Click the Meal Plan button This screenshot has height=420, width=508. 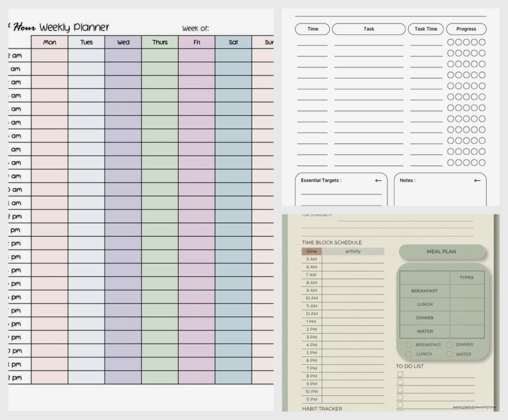(441, 252)
